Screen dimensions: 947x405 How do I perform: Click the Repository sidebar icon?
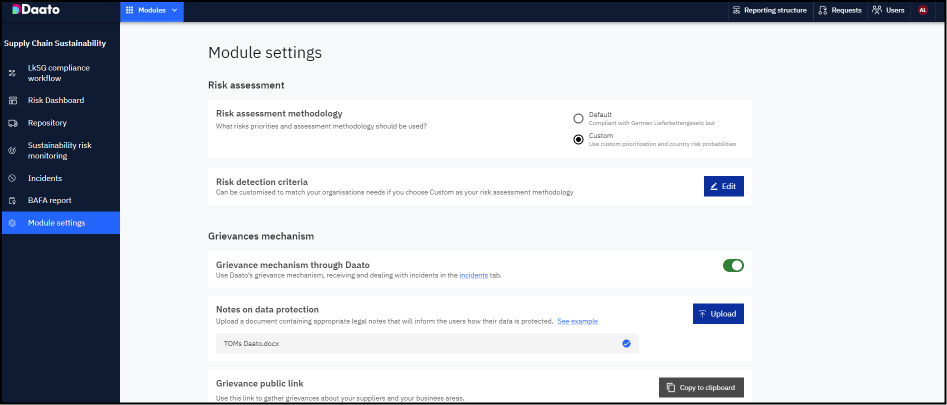(x=12, y=123)
